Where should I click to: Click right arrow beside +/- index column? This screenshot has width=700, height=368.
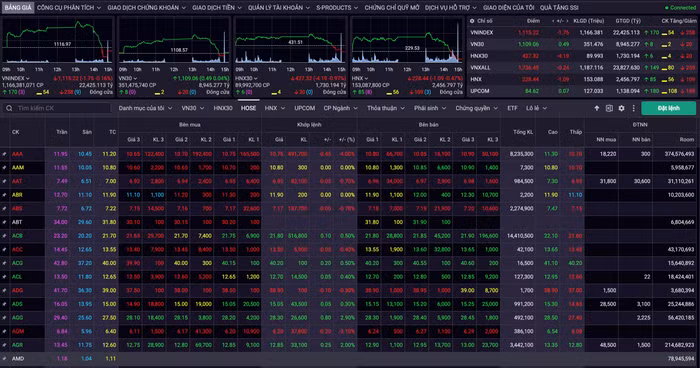tap(567, 21)
